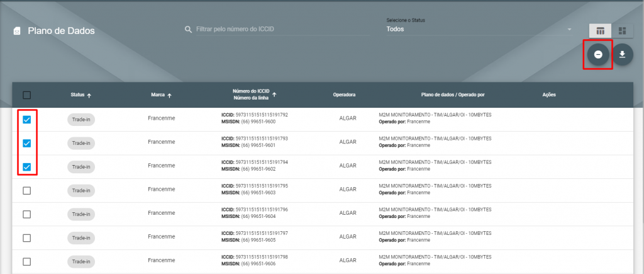644x274 pixels.
Task: Click Trade-in chip for MSISDN 99651-9606
Action: click(x=81, y=261)
